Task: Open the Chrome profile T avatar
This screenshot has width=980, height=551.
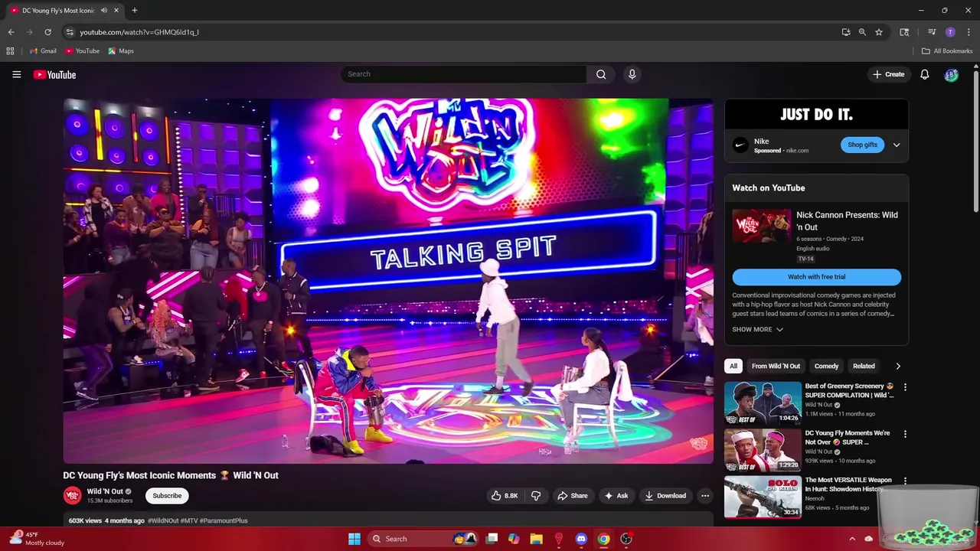Action: [950, 32]
